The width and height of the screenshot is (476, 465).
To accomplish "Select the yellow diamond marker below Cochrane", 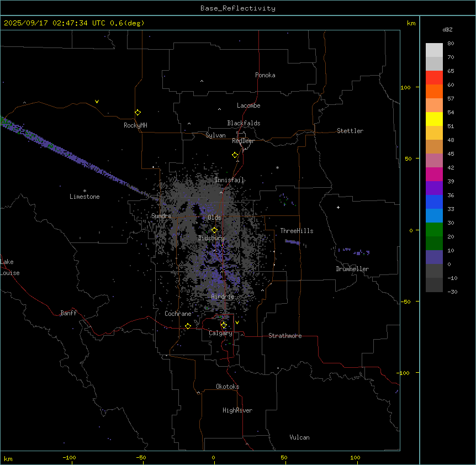I will pos(188,326).
